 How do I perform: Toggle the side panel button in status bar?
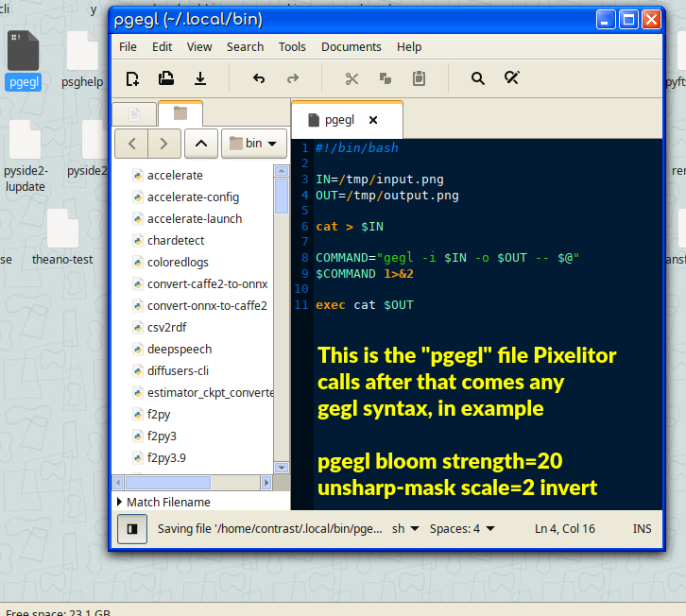click(x=132, y=529)
